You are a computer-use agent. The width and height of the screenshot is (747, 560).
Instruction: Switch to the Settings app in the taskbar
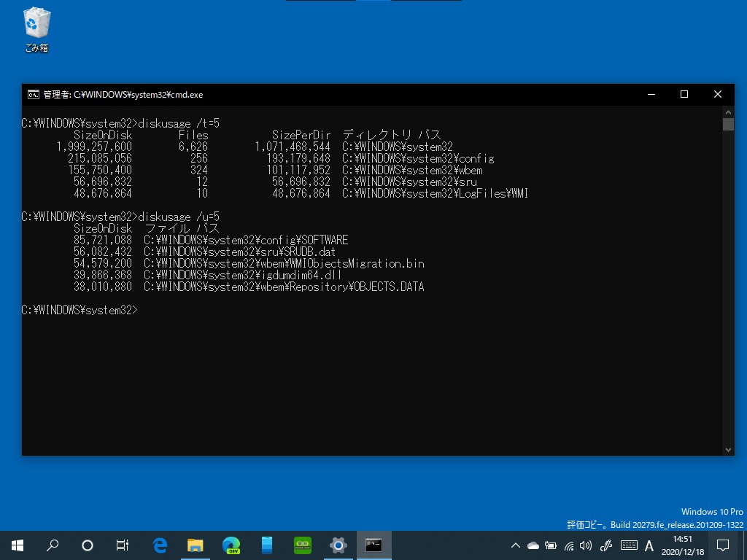338,545
